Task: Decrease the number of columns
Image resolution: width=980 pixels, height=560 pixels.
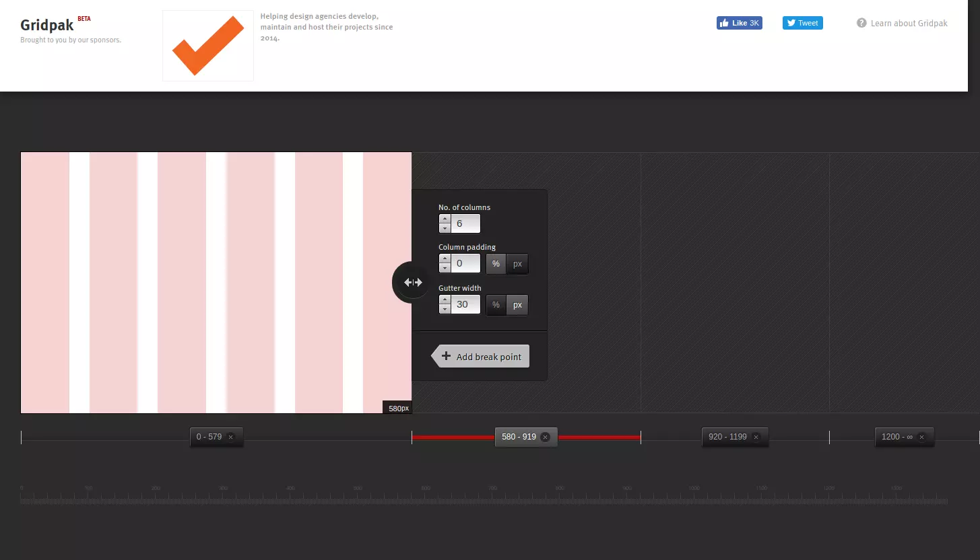Action: coord(445,228)
